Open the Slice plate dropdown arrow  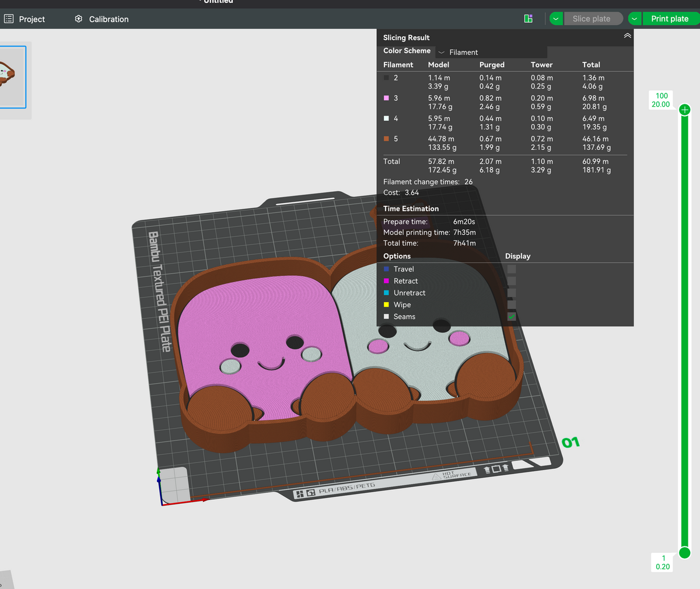(556, 19)
